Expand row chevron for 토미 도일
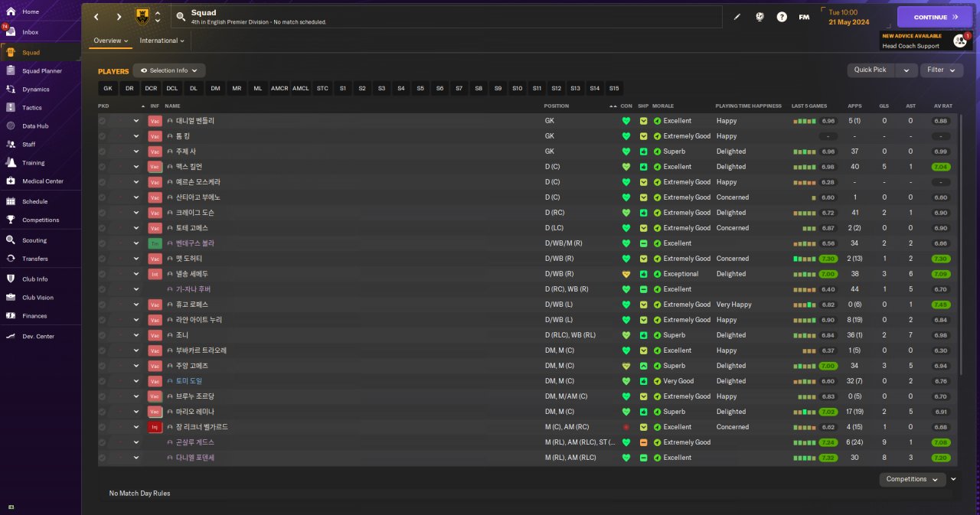This screenshot has height=515, width=980. point(136,381)
